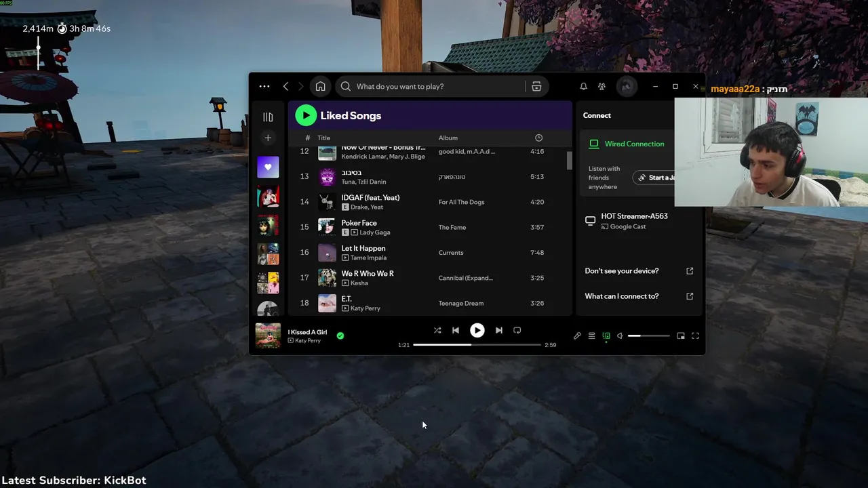Go back with the left arrow

[x=285, y=87]
